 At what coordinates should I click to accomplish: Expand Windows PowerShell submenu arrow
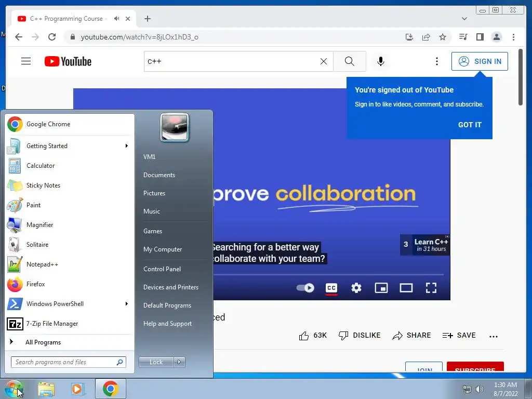click(127, 303)
